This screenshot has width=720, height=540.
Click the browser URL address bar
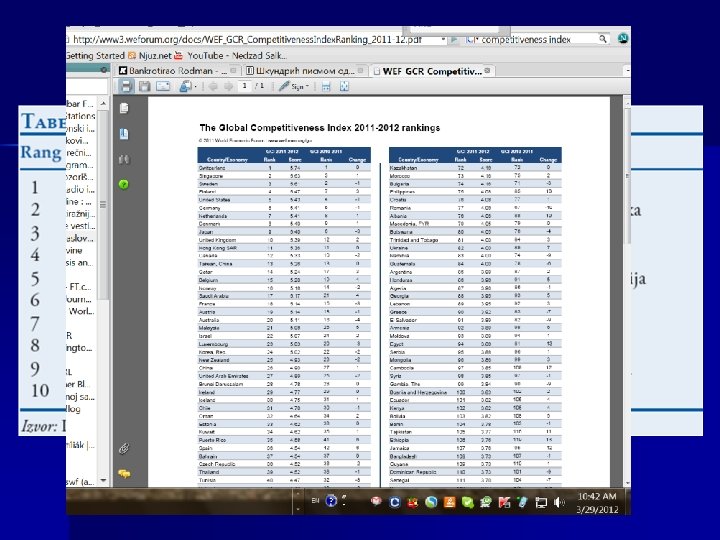(253, 39)
